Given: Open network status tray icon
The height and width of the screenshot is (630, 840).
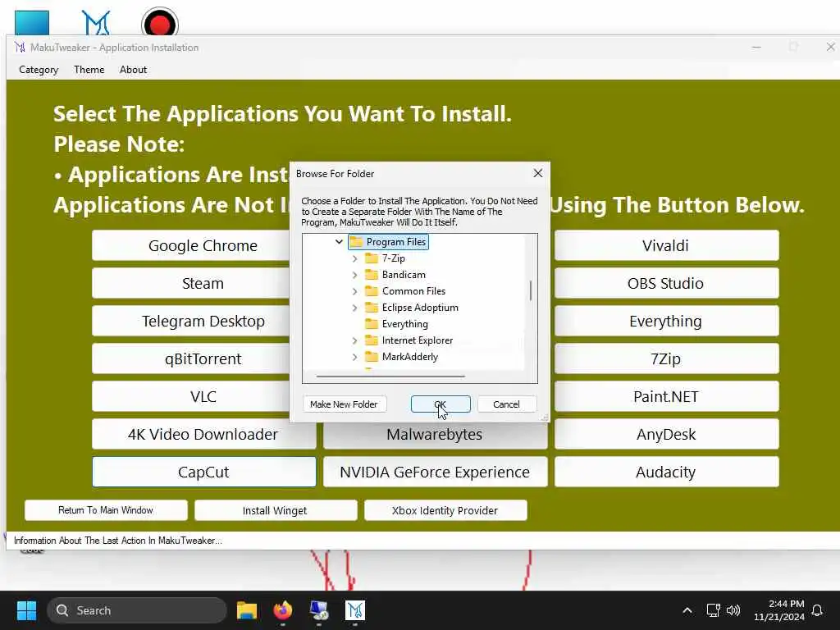Looking at the screenshot, I should tap(713, 610).
